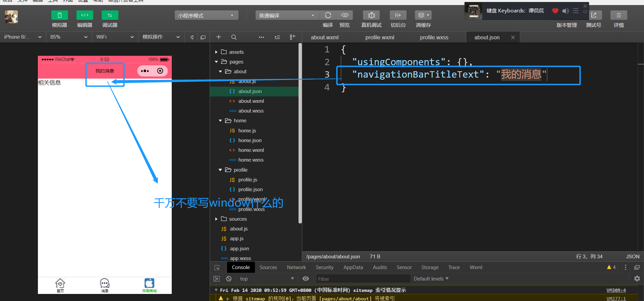Clear console with the ban icon
Screen dimensions: 644x301
[x=229, y=279]
